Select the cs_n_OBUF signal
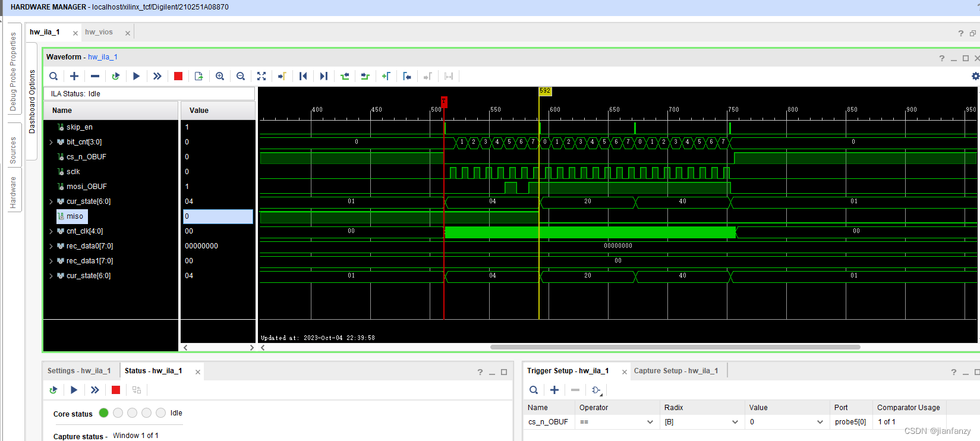 (86, 157)
